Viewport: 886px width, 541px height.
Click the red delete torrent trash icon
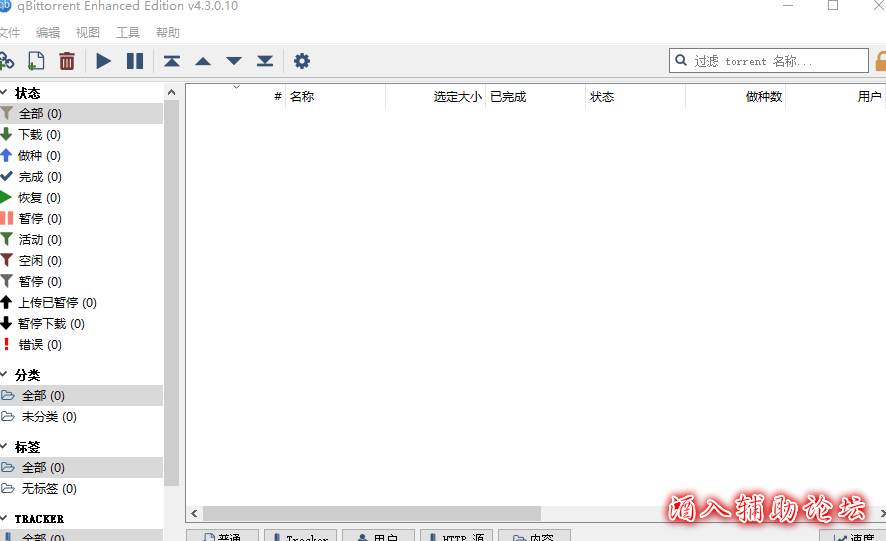(67, 61)
